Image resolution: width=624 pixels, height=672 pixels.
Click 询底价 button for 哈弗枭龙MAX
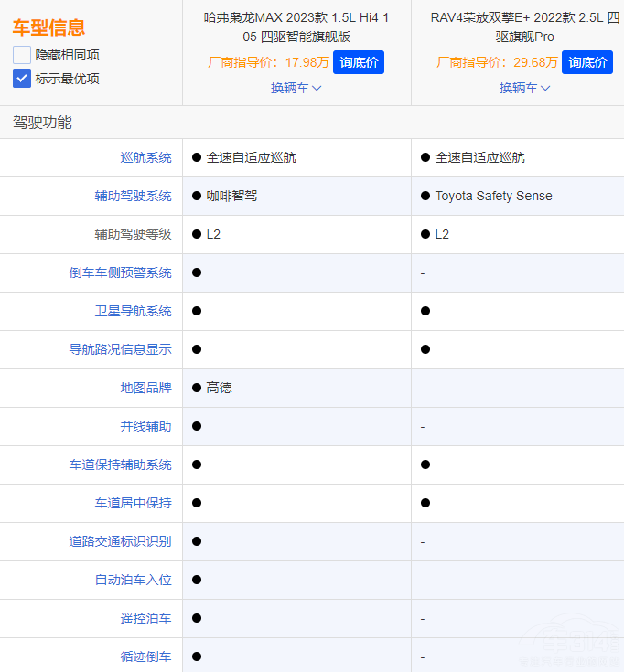pyautogui.click(x=358, y=62)
